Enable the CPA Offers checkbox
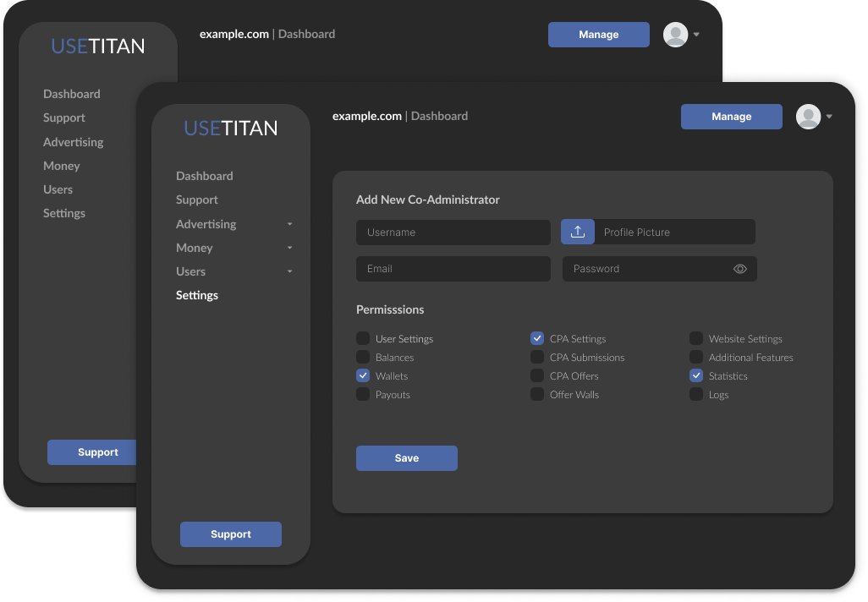The height and width of the screenshot is (602, 868). click(x=537, y=375)
